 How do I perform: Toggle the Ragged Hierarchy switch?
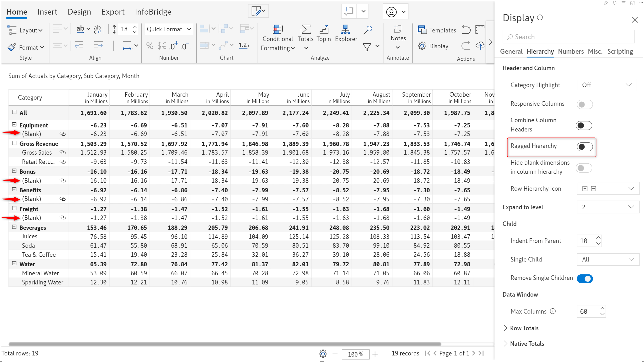pos(584,147)
